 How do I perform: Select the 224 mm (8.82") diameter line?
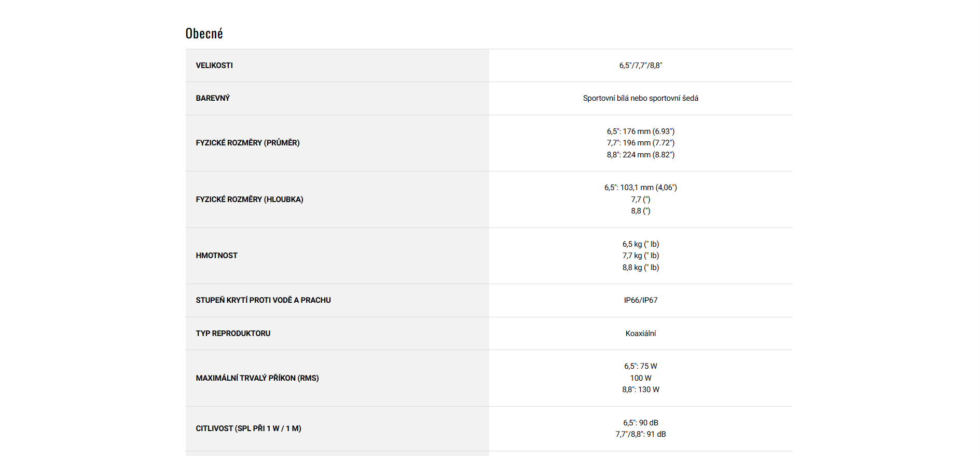point(640,155)
